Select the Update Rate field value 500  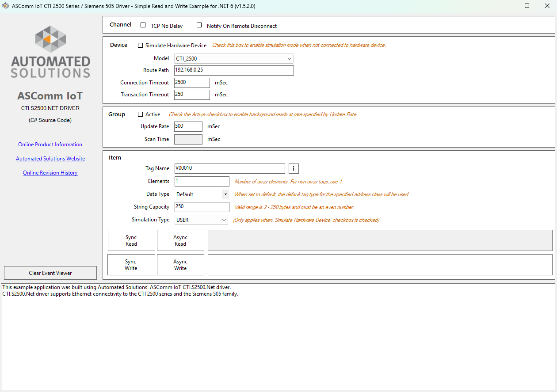tap(188, 126)
